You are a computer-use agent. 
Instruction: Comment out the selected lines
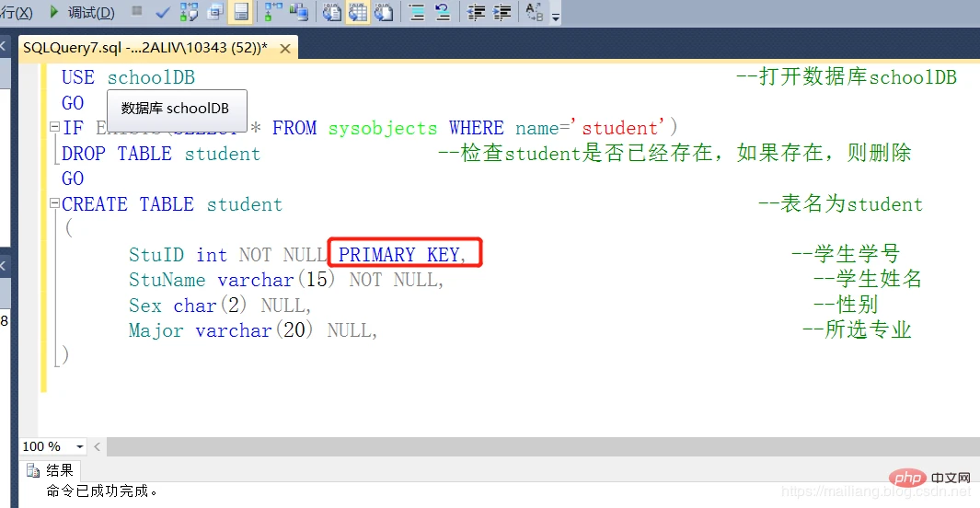(x=416, y=12)
